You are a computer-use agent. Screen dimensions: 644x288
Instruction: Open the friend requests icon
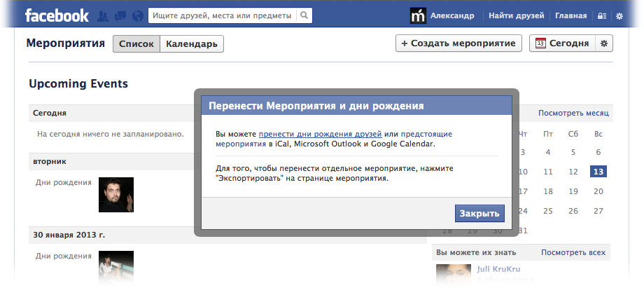tap(103, 16)
